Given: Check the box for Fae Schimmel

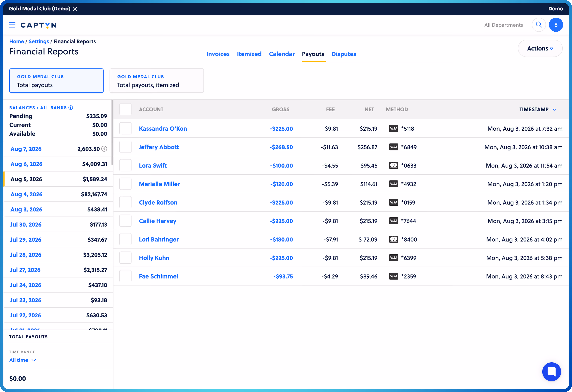Looking at the screenshot, I should (125, 276).
